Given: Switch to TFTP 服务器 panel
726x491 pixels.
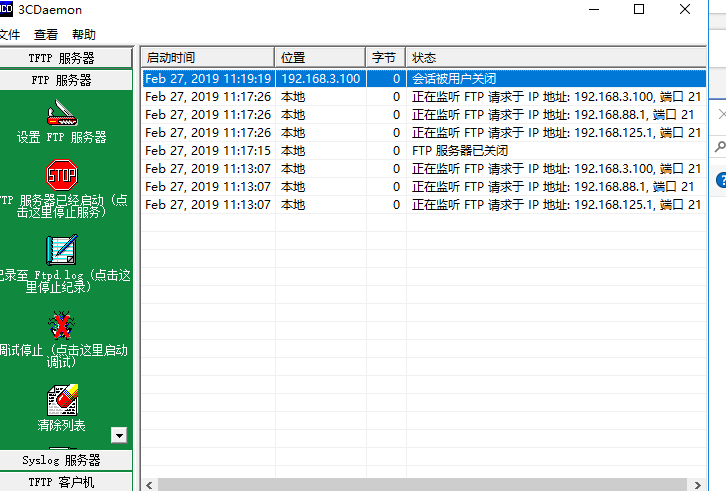Looking at the screenshot, I should tap(66, 58).
